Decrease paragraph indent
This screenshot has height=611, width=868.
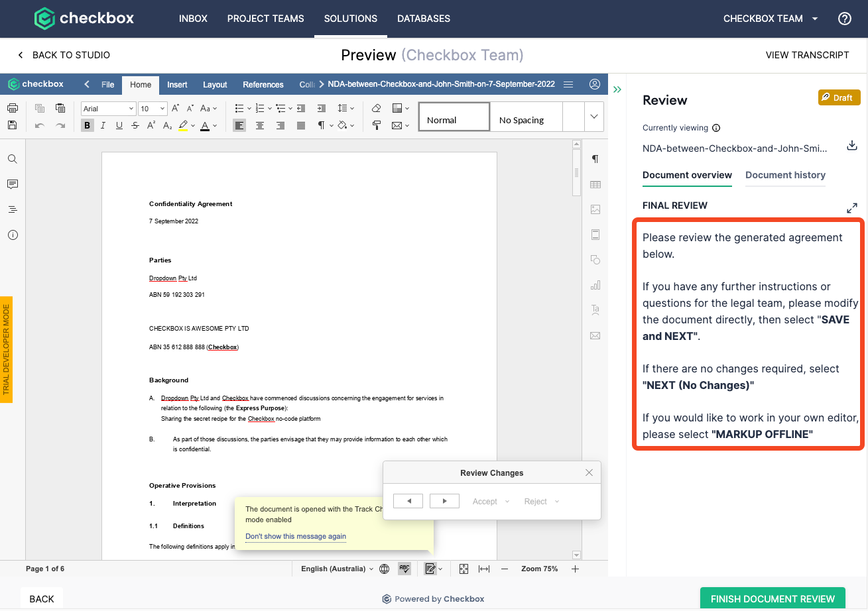pyautogui.click(x=301, y=108)
